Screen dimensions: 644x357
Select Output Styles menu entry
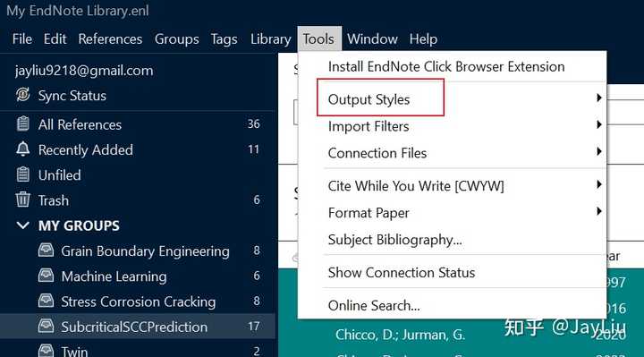pos(452,99)
